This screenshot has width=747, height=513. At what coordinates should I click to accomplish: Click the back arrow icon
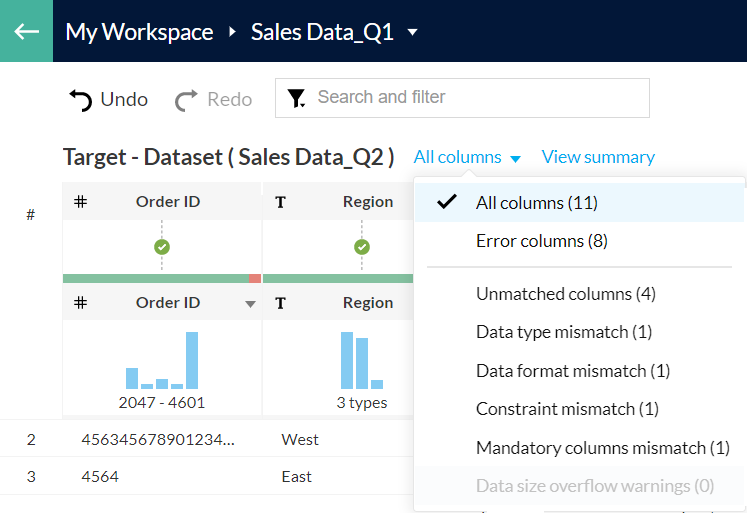pos(26,31)
